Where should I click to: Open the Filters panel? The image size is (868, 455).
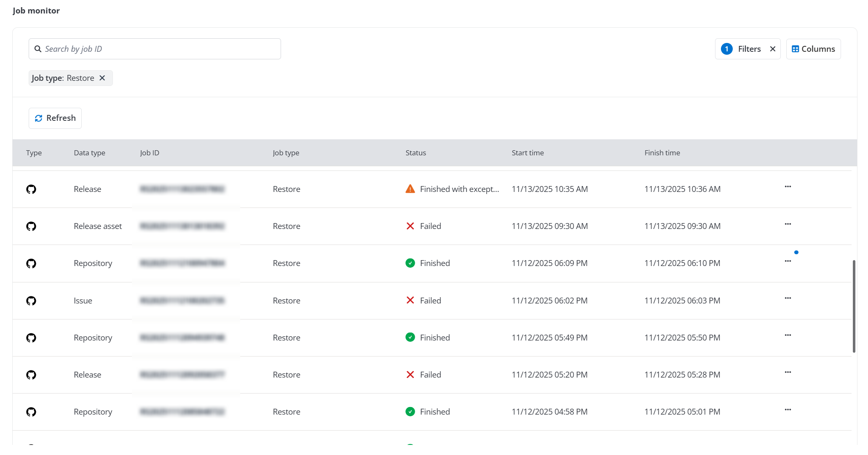(x=749, y=48)
